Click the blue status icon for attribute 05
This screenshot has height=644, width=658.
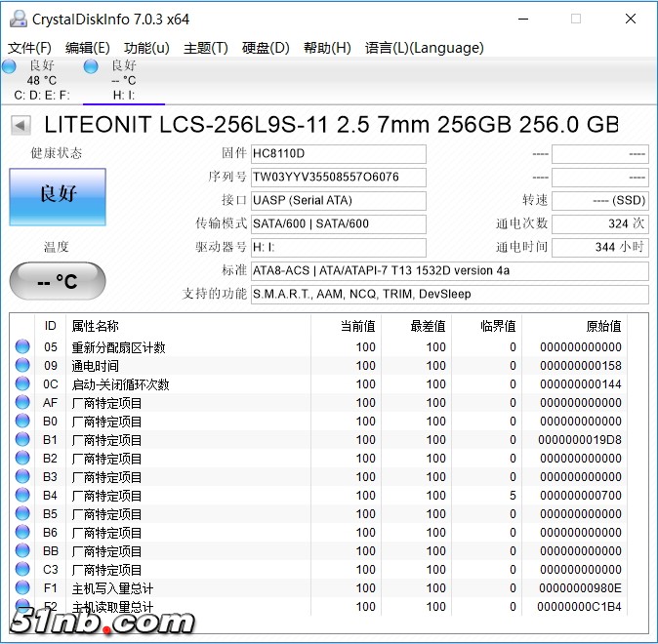[x=22, y=347]
